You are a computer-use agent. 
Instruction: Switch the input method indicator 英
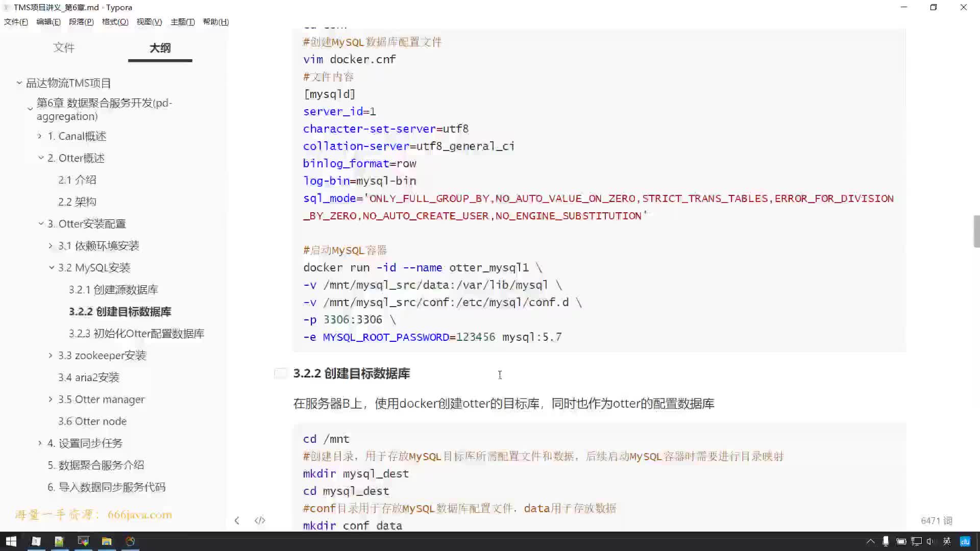947,541
